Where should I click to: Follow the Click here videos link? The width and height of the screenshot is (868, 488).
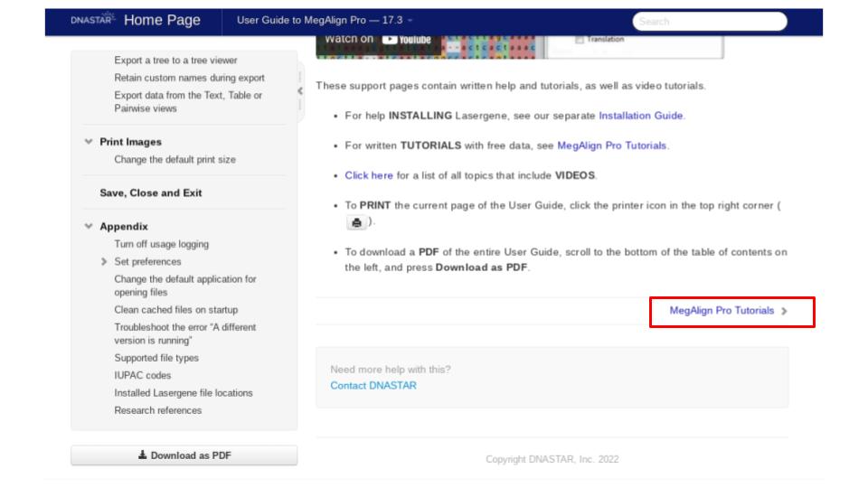[369, 175]
